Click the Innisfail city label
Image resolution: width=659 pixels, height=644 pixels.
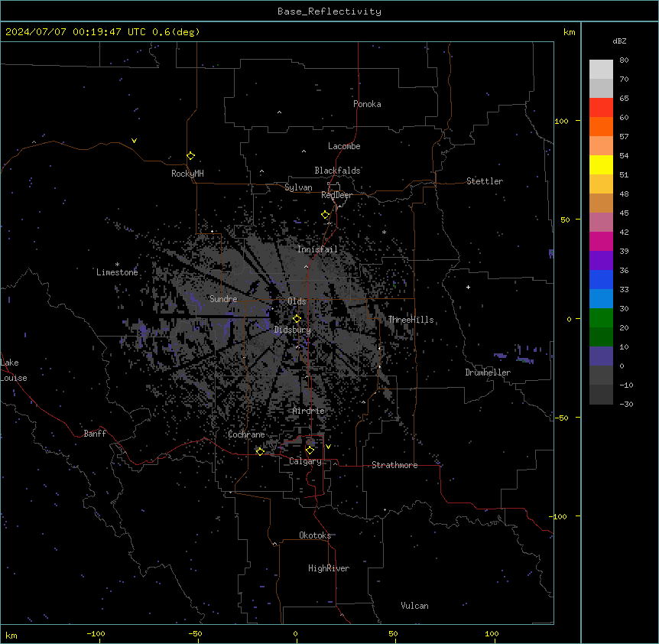pyautogui.click(x=318, y=249)
